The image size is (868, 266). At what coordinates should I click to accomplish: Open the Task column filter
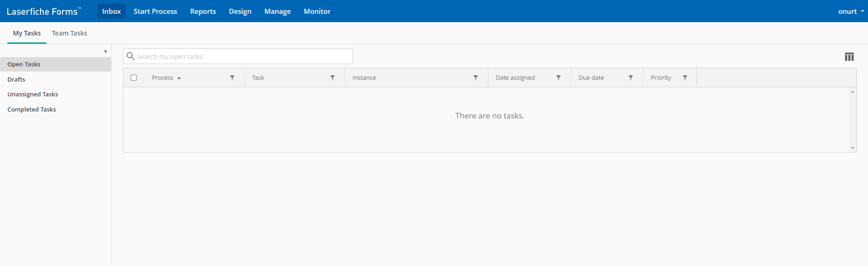point(332,77)
